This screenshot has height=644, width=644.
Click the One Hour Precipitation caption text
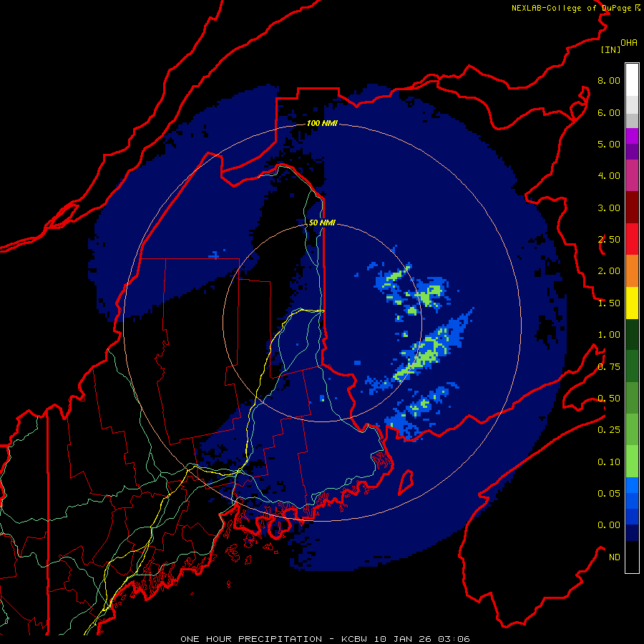[x=325, y=639]
